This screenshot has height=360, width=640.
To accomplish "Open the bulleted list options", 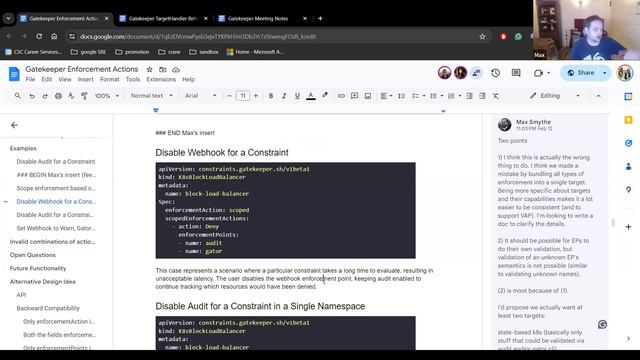I will click(436, 96).
